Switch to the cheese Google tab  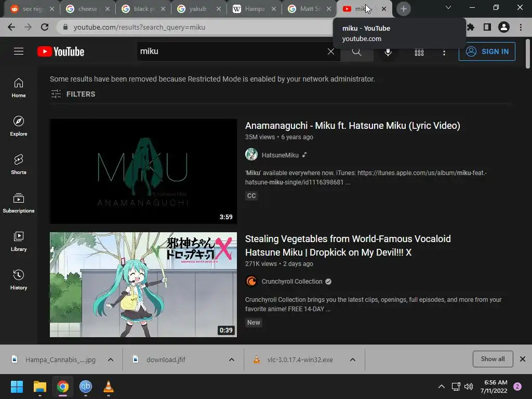pyautogui.click(x=87, y=9)
